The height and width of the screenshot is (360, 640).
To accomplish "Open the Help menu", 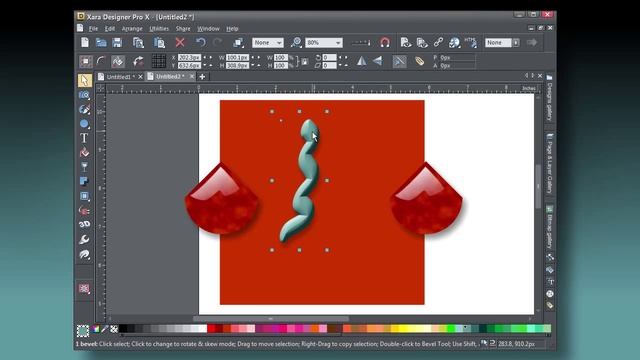I will tap(232, 29).
